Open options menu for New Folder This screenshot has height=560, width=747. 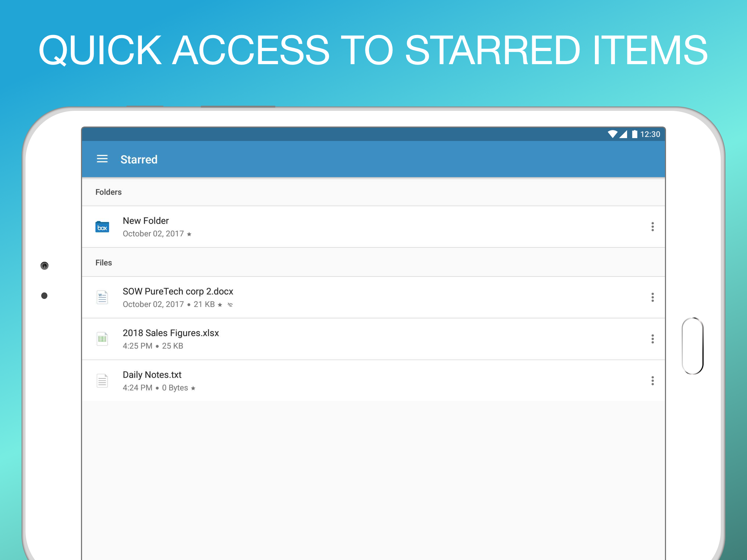[653, 227]
